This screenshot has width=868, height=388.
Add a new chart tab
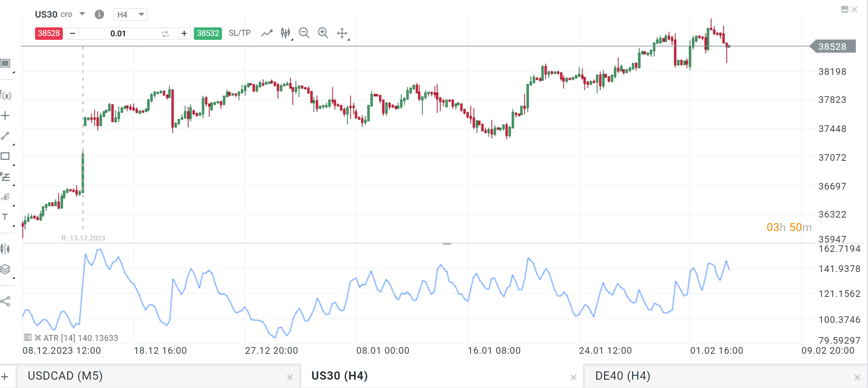5,377
